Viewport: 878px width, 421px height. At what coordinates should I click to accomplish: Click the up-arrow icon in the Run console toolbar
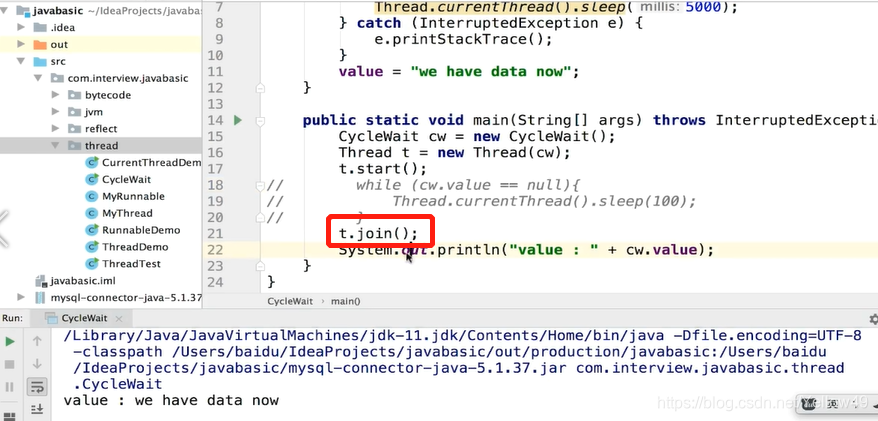coord(37,341)
